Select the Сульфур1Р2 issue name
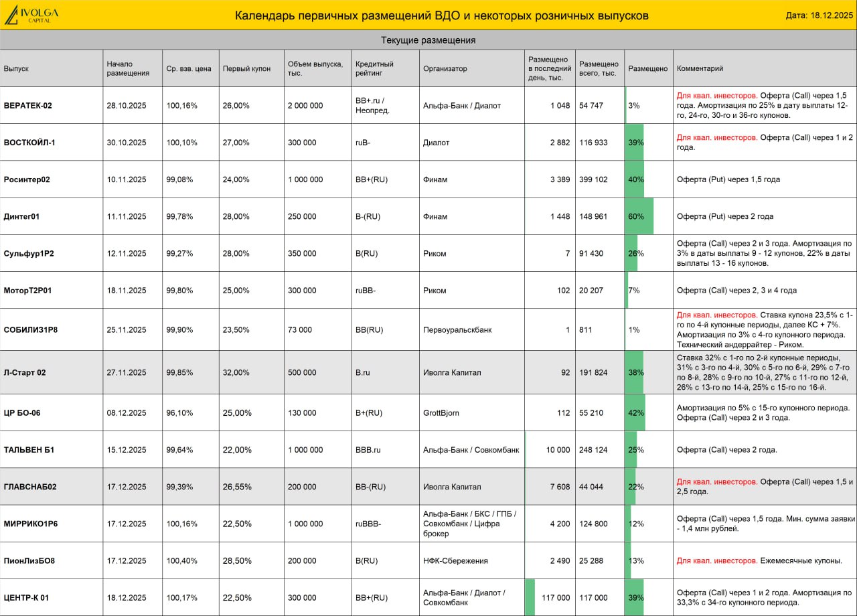This screenshot has width=857, height=616. click(x=29, y=253)
